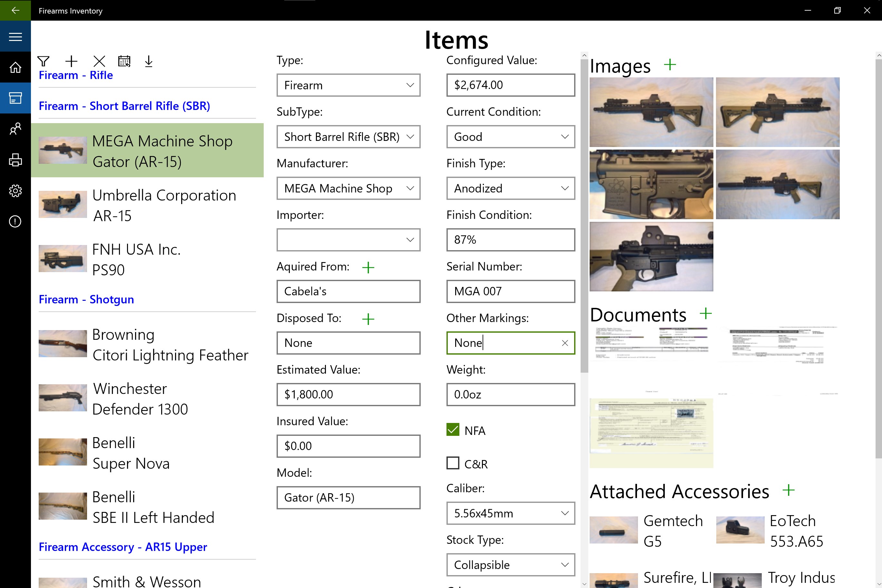Uncheck the NFA checkbox
The height and width of the screenshot is (588, 882).
(453, 430)
